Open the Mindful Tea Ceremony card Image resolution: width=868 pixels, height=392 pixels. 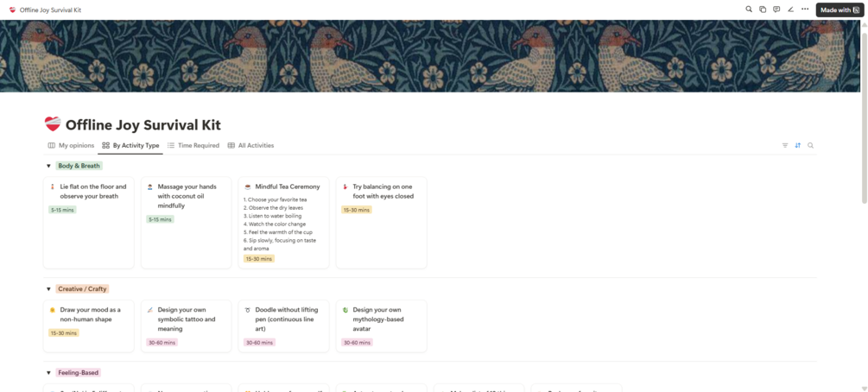click(287, 187)
